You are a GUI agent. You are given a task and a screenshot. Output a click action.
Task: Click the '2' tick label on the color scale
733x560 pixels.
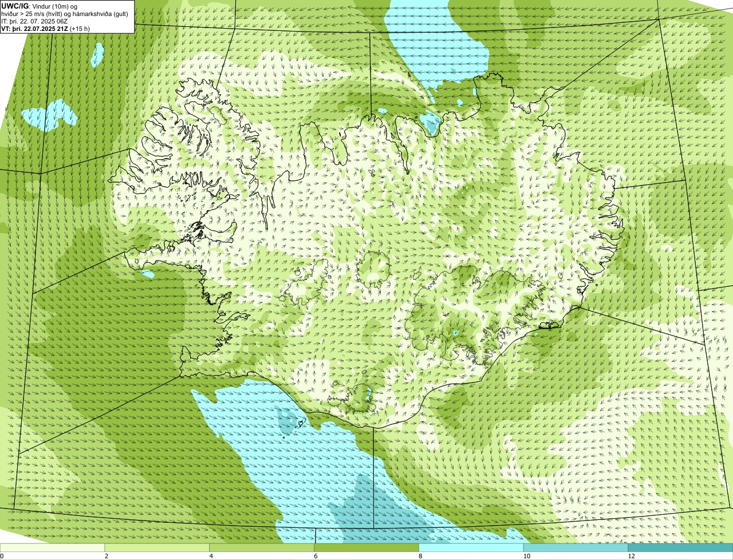(107, 556)
